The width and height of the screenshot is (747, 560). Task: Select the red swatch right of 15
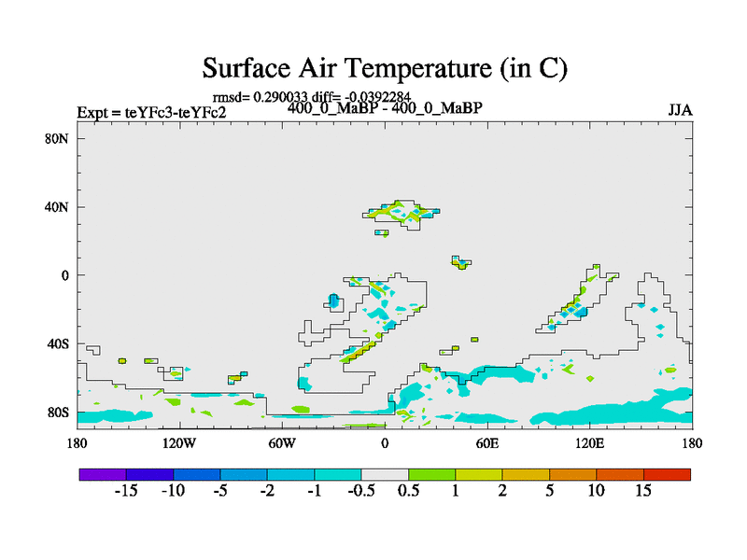tap(667, 474)
